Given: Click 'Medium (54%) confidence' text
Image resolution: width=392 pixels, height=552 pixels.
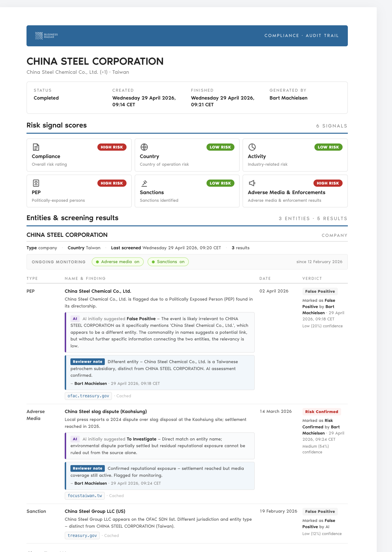Looking at the screenshot, I should coord(315,449).
